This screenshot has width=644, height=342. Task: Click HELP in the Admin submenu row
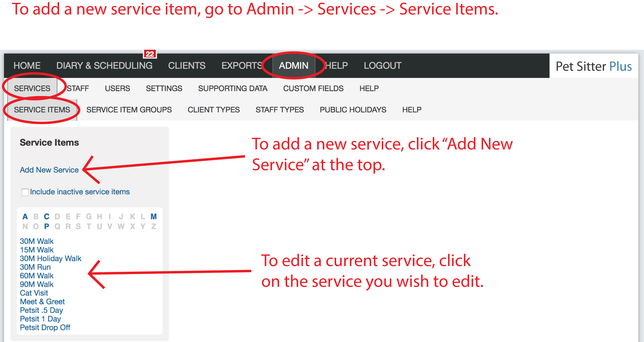369,89
